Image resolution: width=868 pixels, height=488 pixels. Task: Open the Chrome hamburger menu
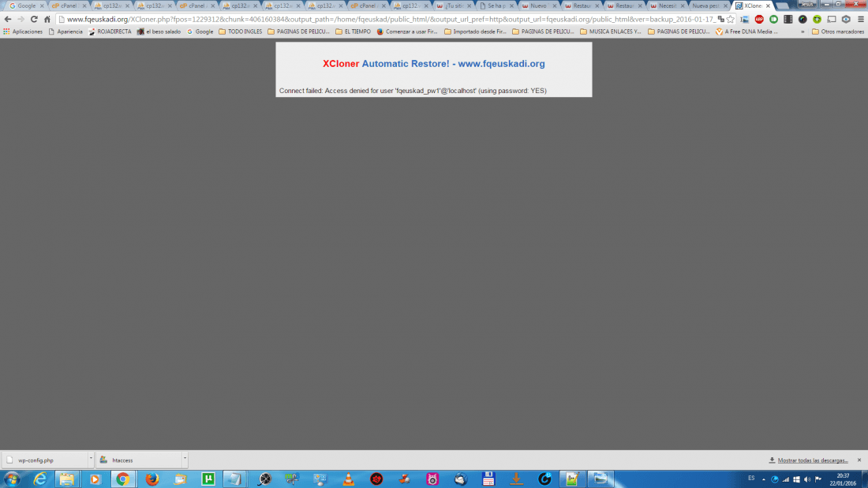point(861,20)
